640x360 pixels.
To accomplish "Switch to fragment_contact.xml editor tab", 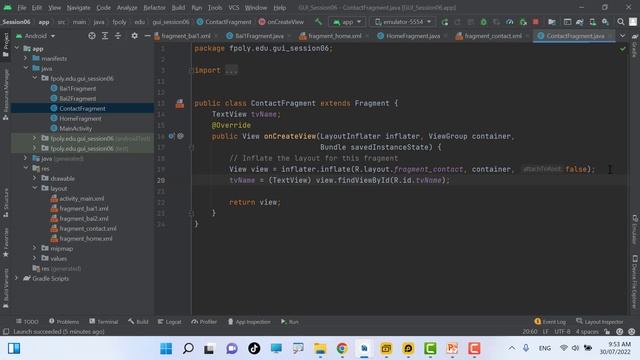I will pyautogui.click(x=493, y=36).
